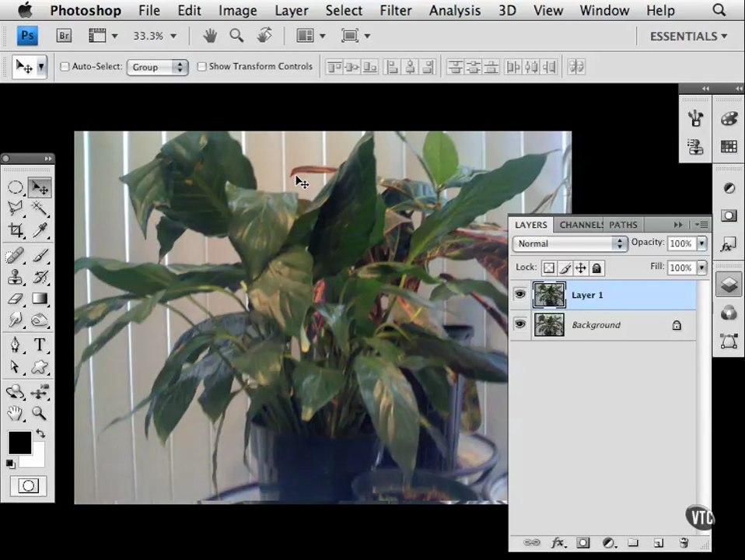Open the Screen Mode dropdown
Screen dimensions: 745x560
tap(355, 36)
